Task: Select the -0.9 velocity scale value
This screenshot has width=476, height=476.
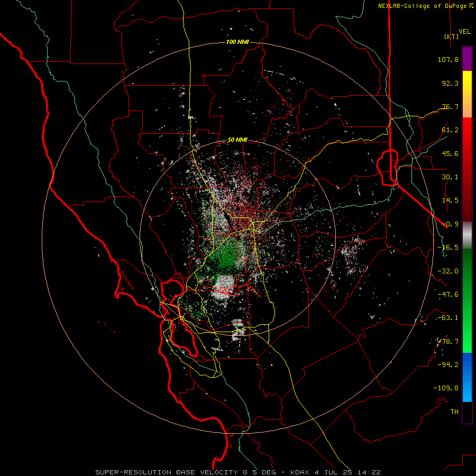Action: (450, 224)
